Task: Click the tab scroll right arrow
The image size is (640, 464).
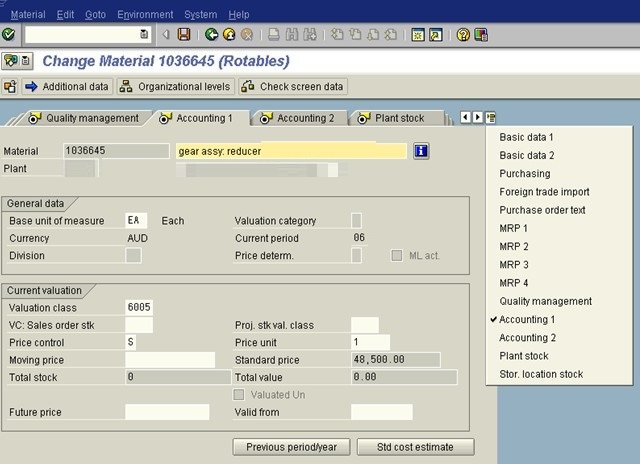Action: [x=478, y=118]
